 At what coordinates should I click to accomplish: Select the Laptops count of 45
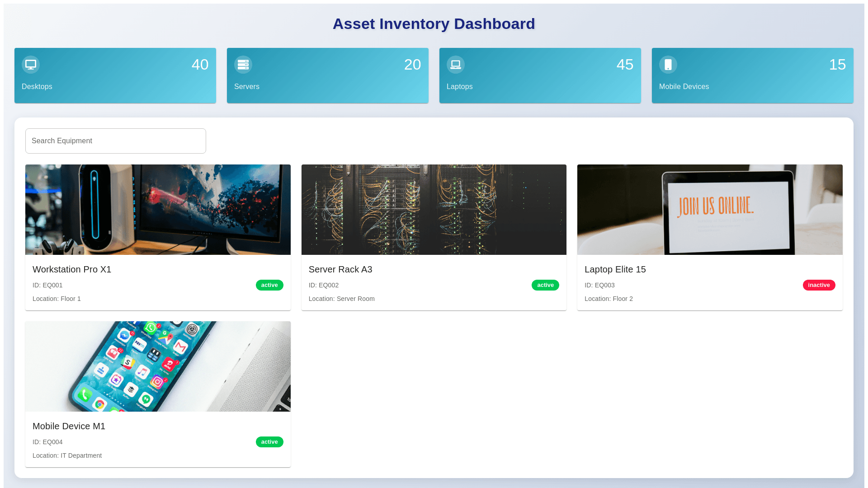625,65
